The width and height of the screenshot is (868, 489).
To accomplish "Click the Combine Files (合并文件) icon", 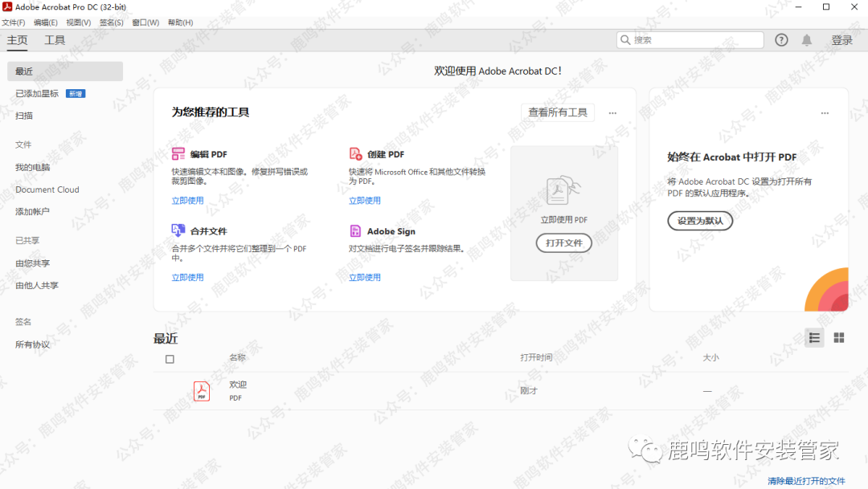I will [178, 231].
